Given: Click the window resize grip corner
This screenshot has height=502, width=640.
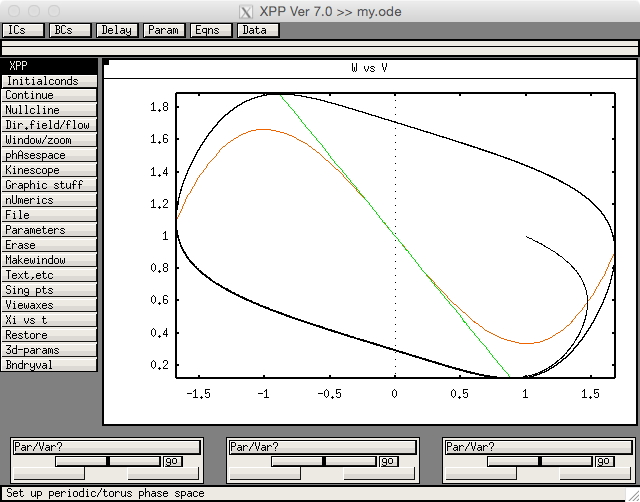Looking at the screenshot, I should [x=633, y=495].
